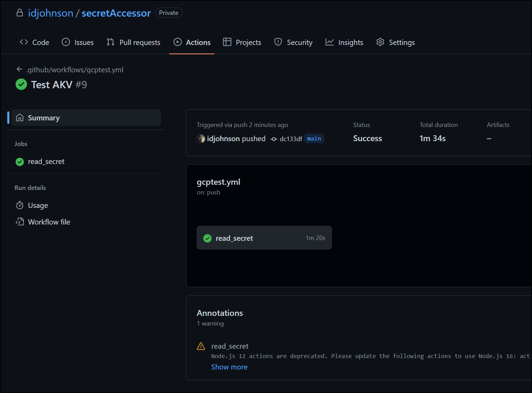
Task: Click the green check beside sidebar read_secret job
Action: pyautogui.click(x=20, y=162)
